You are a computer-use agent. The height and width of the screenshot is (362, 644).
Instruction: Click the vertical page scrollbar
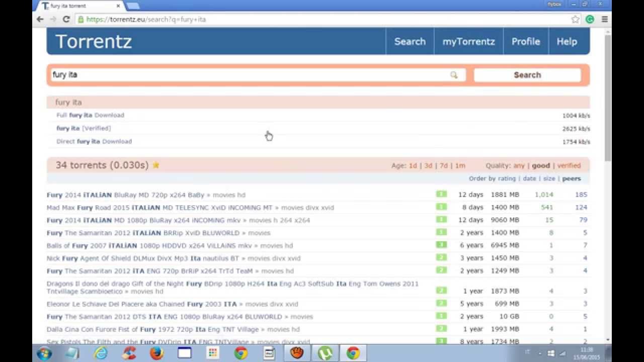click(608, 98)
